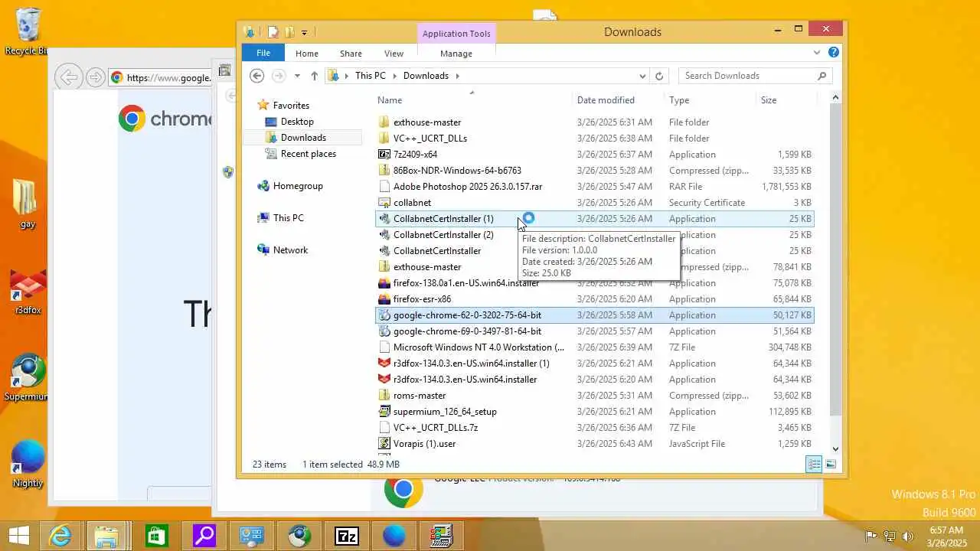Select the VC++_UCRT_DLLs folder
Viewport: 980px width, 551px height.
click(430, 139)
